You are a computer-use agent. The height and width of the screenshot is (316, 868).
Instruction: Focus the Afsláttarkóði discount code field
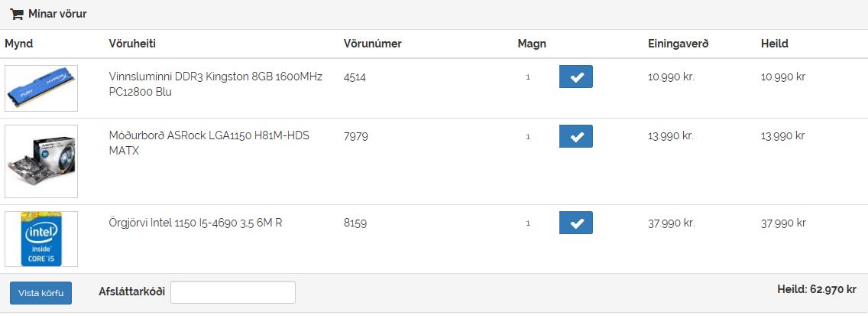pos(233,292)
